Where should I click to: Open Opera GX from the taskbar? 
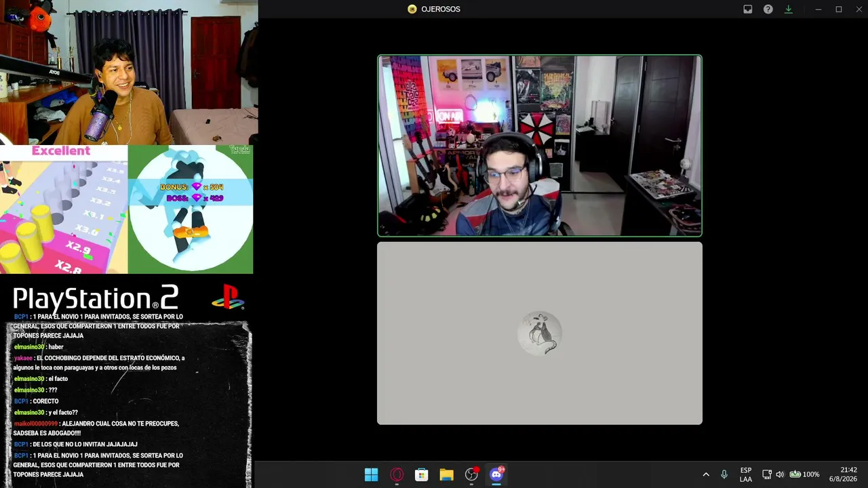(397, 474)
